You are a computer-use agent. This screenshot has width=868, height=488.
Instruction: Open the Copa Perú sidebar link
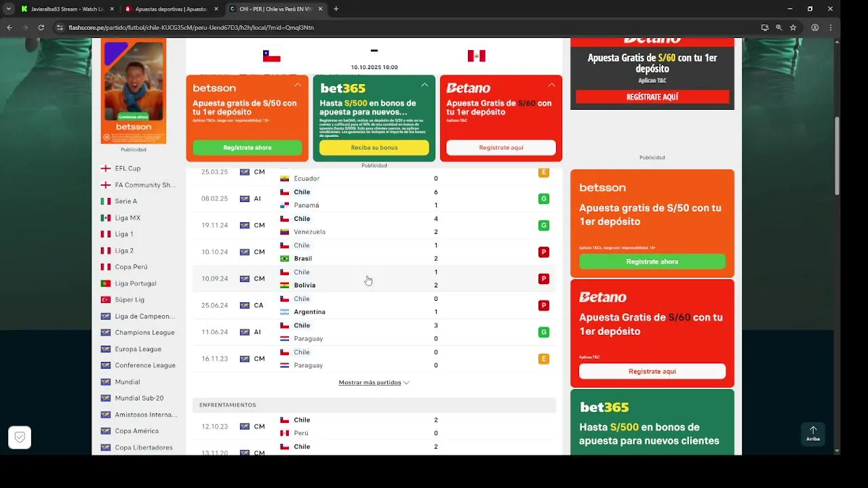(x=131, y=267)
